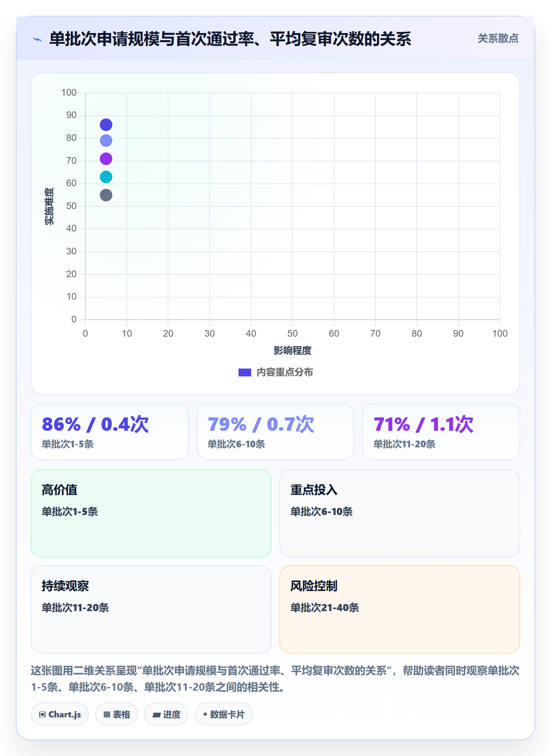Click the dark indigo scatter point near 86
The image size is (551, 756).
point(106,125)
